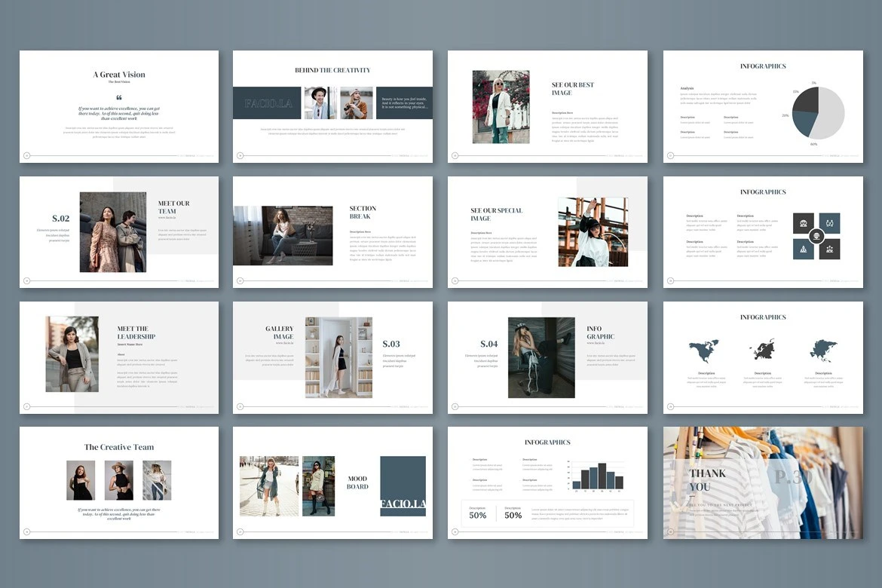Click the center globe circle icon
Viewport: 882px width, 588px height.
tap(816, 236)
